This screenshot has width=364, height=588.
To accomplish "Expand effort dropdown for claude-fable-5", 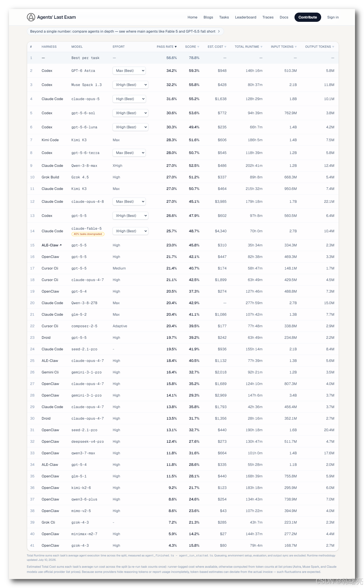I will click(x=130, y=231).
